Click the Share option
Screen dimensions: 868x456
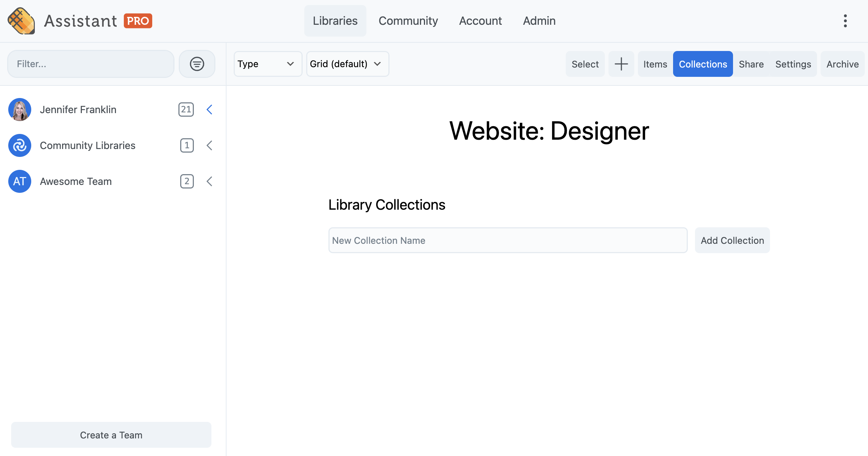pyautogui.click(x=751, y=64)
